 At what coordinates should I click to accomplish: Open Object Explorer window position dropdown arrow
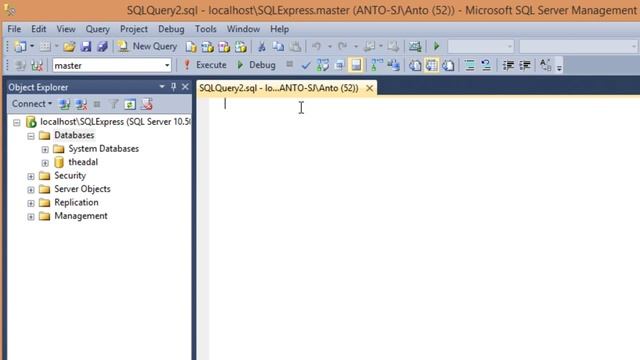click(162, 87)
